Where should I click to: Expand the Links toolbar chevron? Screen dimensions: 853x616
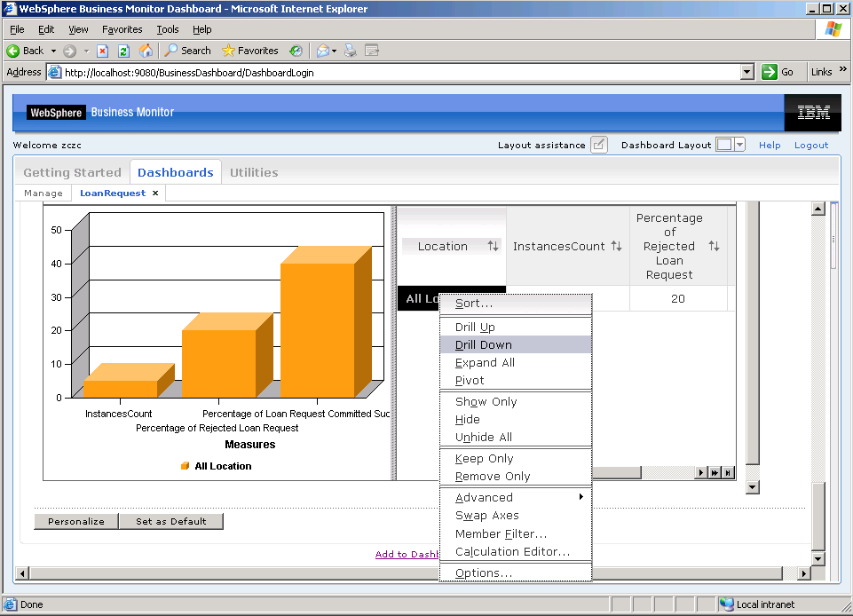click(x=843, y=69)
